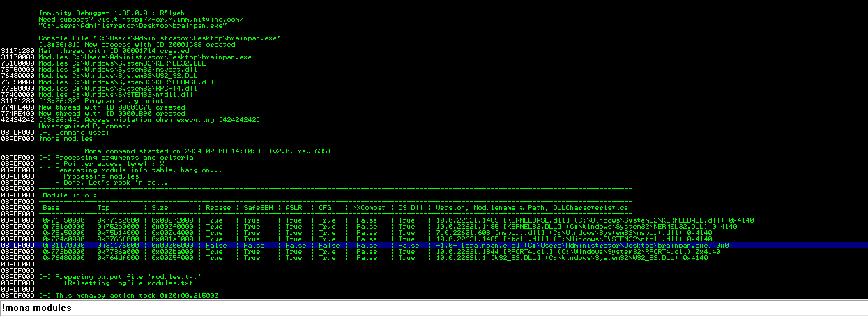Screen dimensions: 868x316
Task: Click 'Generating module info table, hang on...' line
Action: [130, 170]
